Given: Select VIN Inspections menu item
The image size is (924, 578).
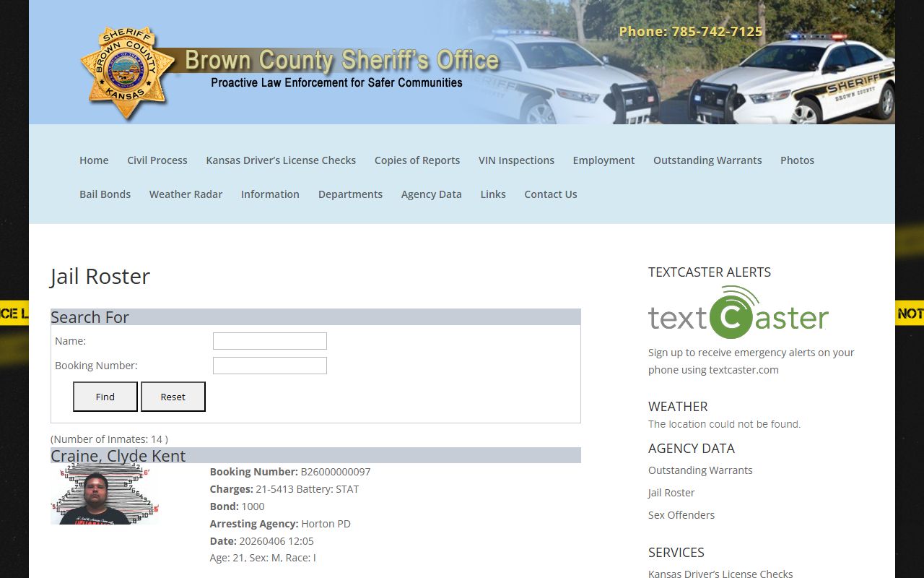Looking at the screenshot, I should coord(516,160).
